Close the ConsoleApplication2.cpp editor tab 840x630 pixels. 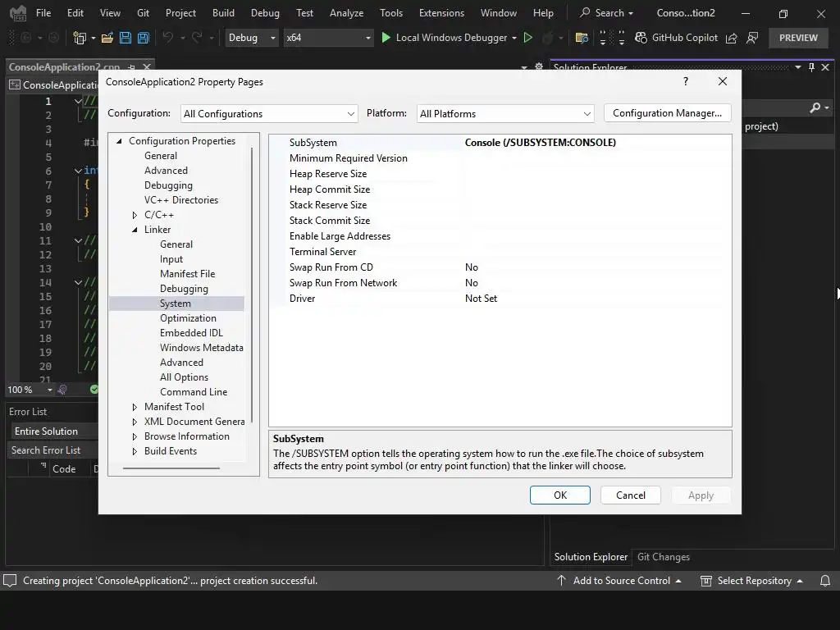[x=147, y=67]
